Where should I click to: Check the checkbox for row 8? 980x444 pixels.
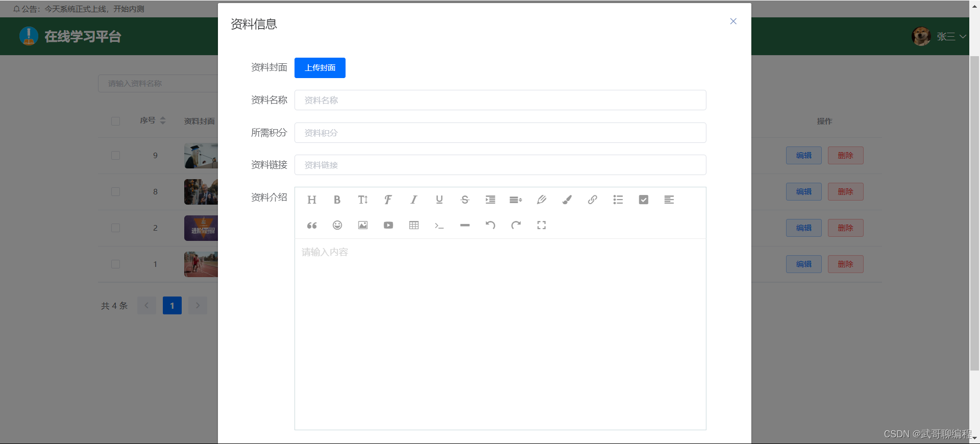click(116, 192)
